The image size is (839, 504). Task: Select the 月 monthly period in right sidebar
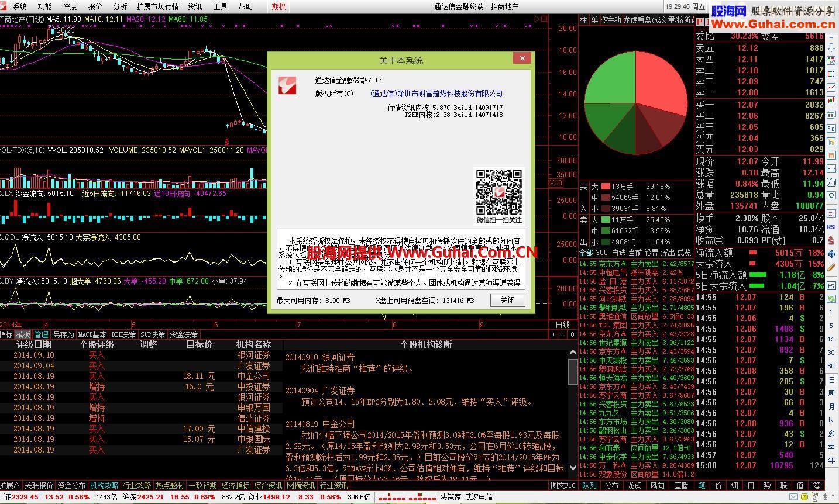coord(831,406)
